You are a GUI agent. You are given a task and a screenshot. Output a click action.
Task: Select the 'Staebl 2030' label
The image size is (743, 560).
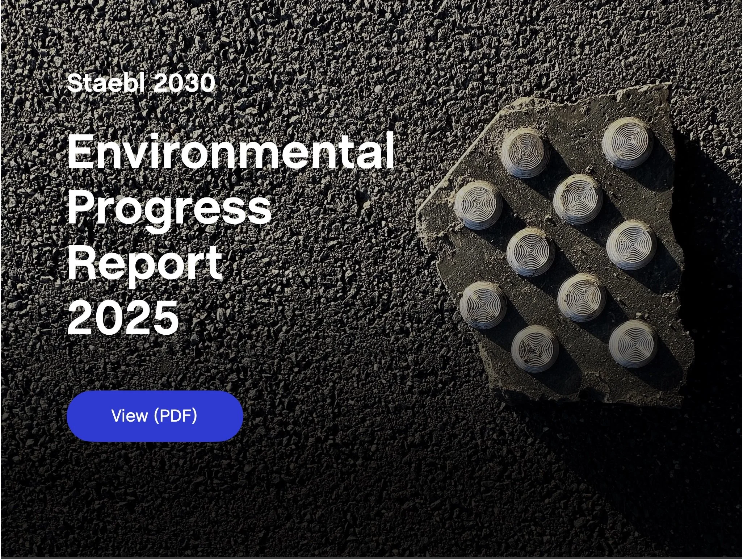141,83
